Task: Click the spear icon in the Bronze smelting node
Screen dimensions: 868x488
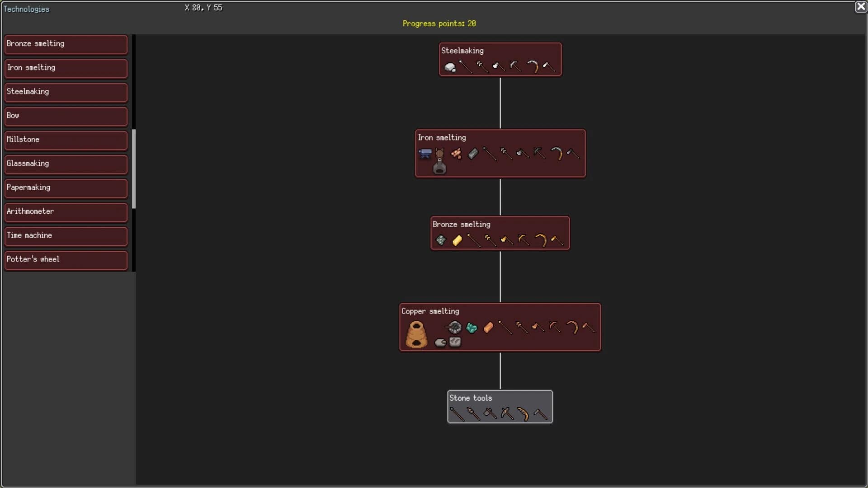Action: 474,241
